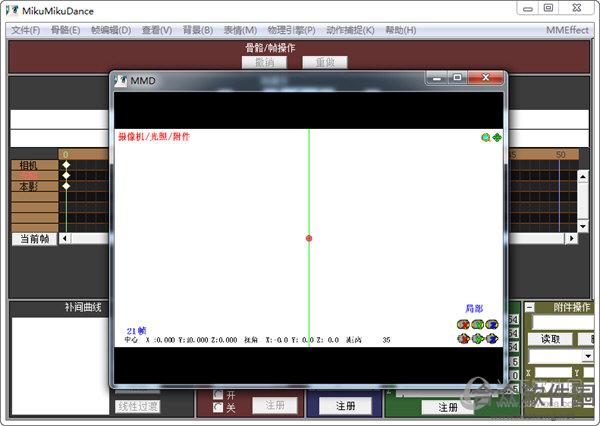Click the frame 0 marker on the timeline ruler

[x=66, y=155]
